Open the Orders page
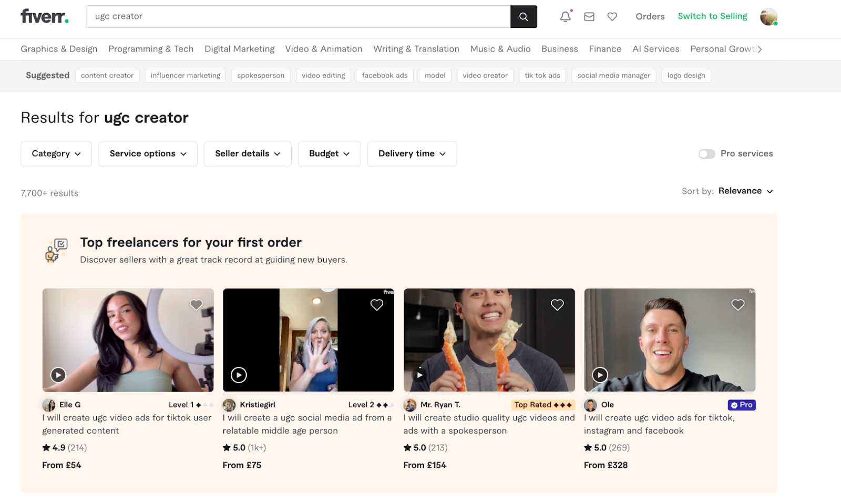The height and width of the screenshot is (504, 841). (x=650, y=16)
